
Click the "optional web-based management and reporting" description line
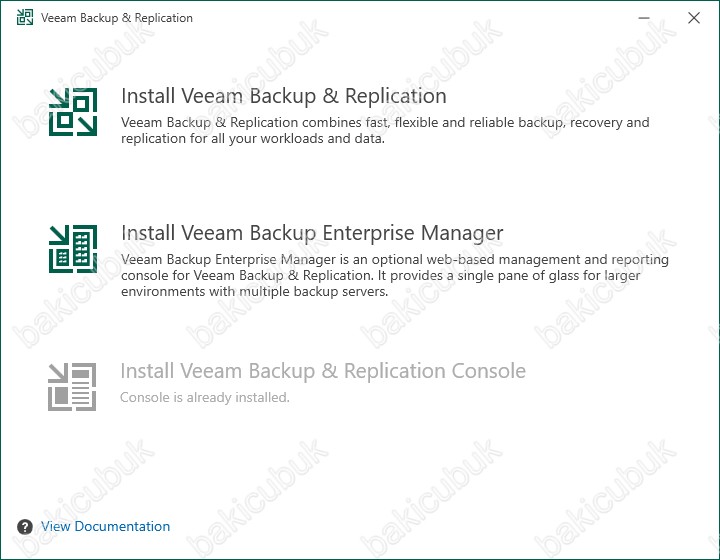click(x=395, y=260)
